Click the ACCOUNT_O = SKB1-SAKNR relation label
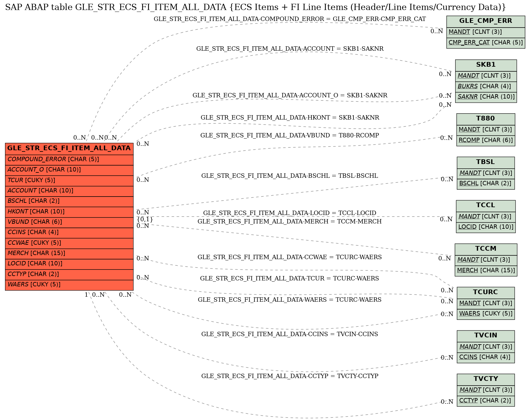The width and height of the screenshot is (530, 420). pyautogui.click(x=290, y=95)
